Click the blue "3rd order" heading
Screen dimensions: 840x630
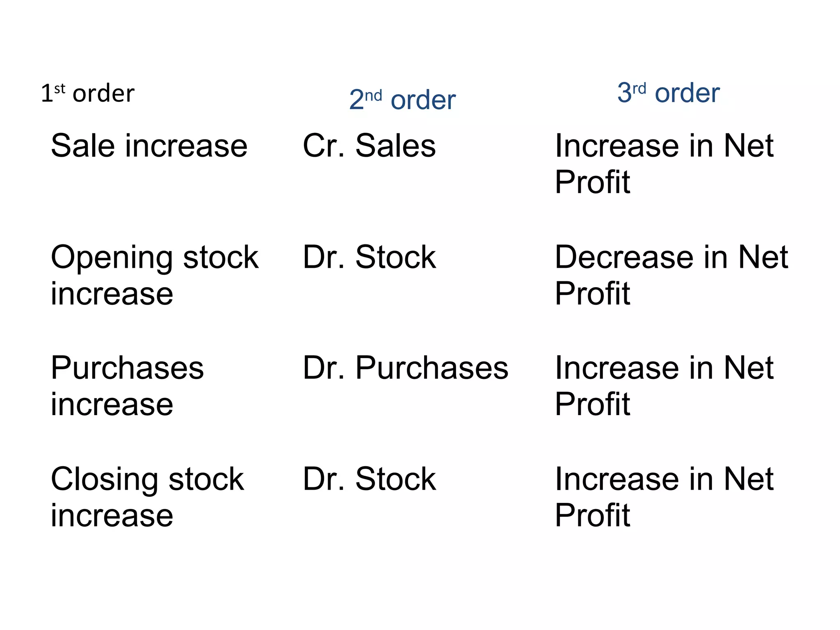coord(669,93)
